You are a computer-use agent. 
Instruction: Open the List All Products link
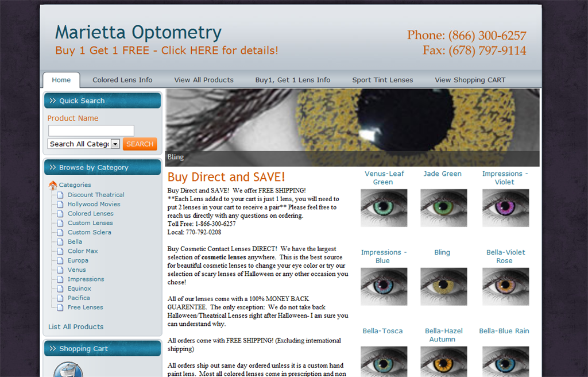click(76, 327)
